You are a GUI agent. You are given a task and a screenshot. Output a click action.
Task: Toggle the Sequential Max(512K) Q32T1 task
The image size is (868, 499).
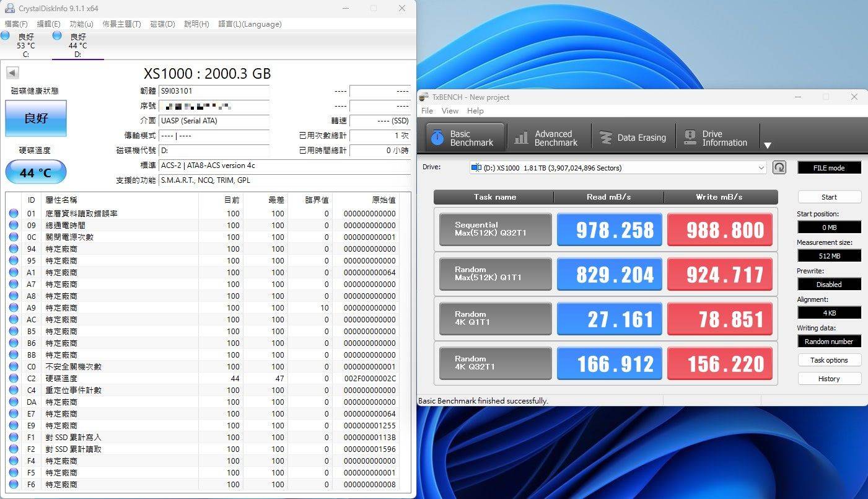pos(495,229)
